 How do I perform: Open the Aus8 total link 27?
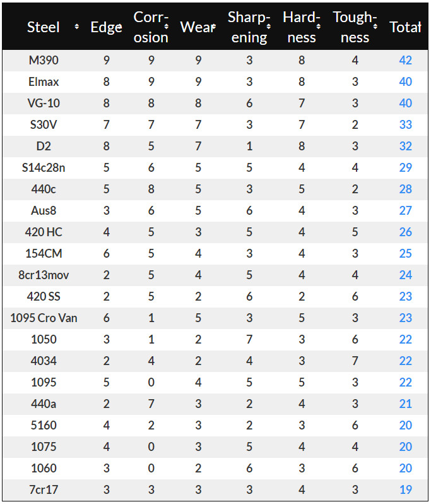coord(405,210)
